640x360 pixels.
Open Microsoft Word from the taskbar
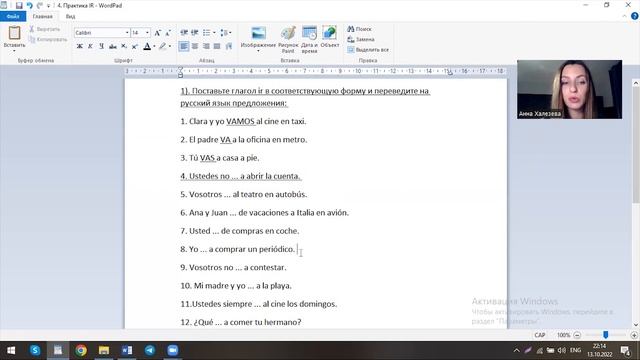point(127,350)
